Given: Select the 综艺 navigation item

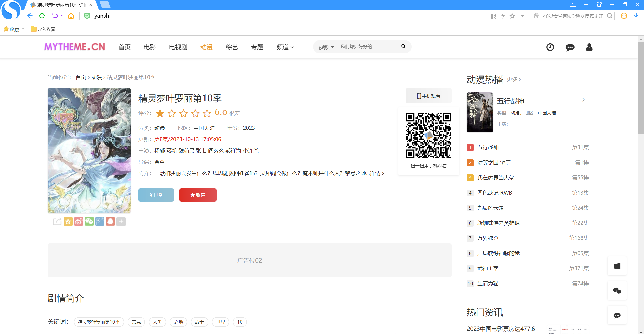Looking at the screenshot, I should pyautogui.click(x=232, y=47).
